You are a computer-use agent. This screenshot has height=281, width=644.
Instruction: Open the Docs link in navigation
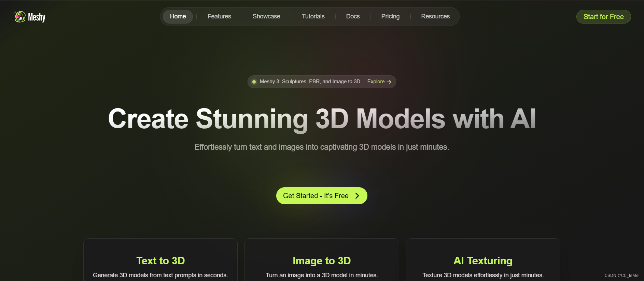(x=353, y=16)
